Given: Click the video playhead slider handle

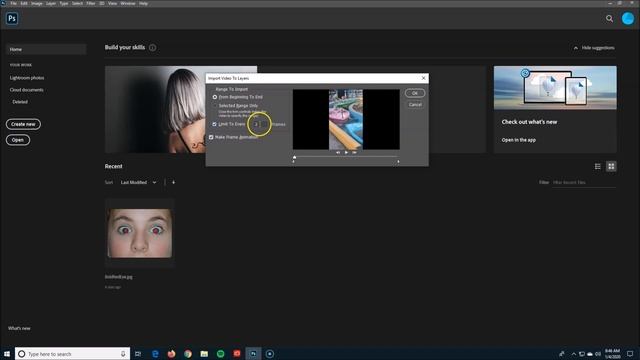Looking at the screenshot, I should [295, 157].
